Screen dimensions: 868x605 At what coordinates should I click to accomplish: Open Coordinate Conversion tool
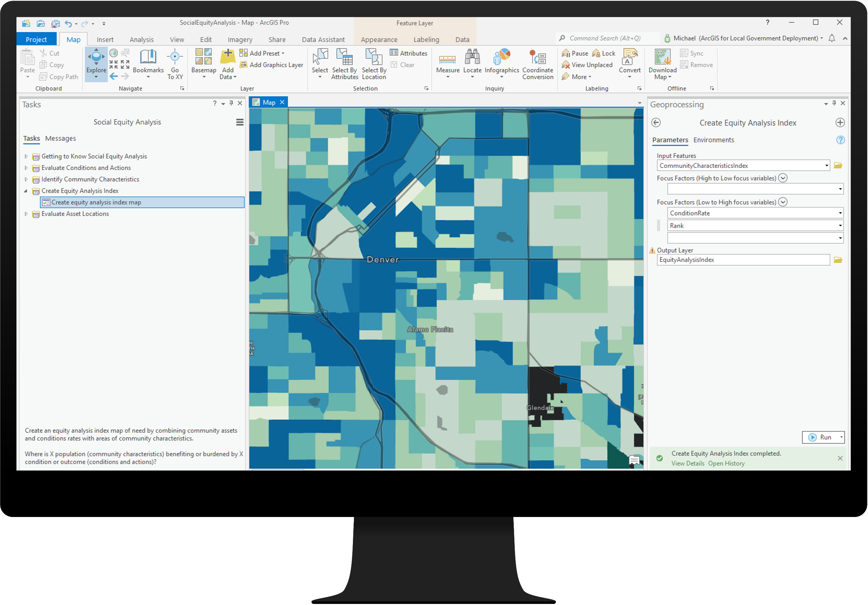click(538, 57)
